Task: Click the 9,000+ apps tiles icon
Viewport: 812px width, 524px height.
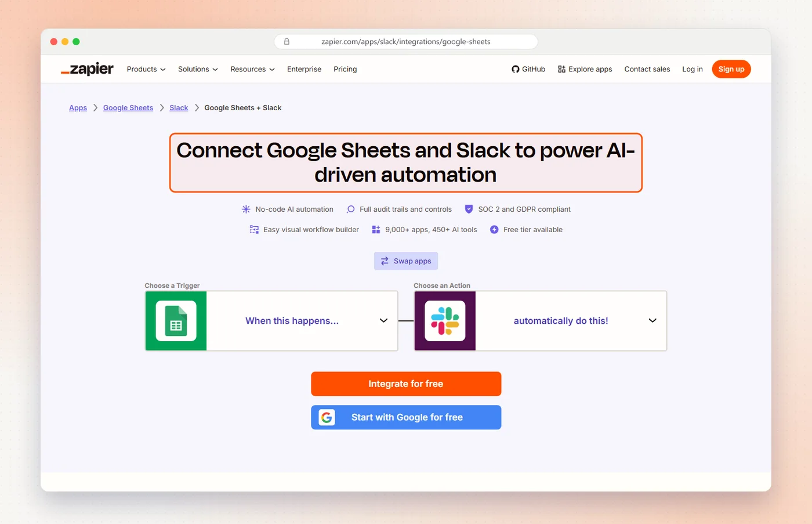Action: (376, 230)
